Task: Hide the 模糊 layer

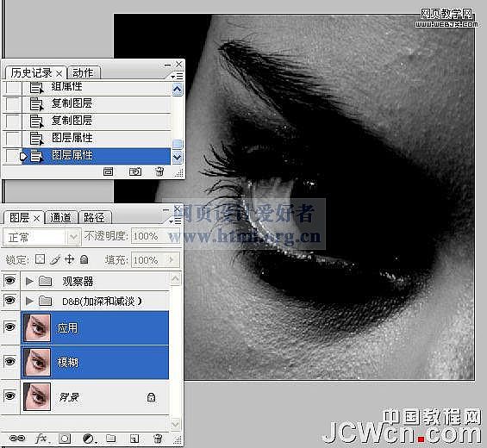Action: click(10, 361)
